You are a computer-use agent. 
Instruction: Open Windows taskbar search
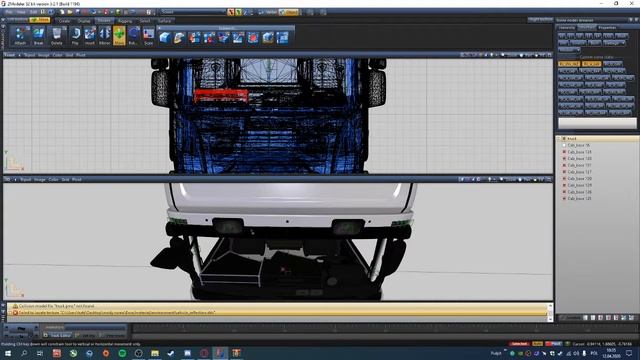(x=24, y=353)
